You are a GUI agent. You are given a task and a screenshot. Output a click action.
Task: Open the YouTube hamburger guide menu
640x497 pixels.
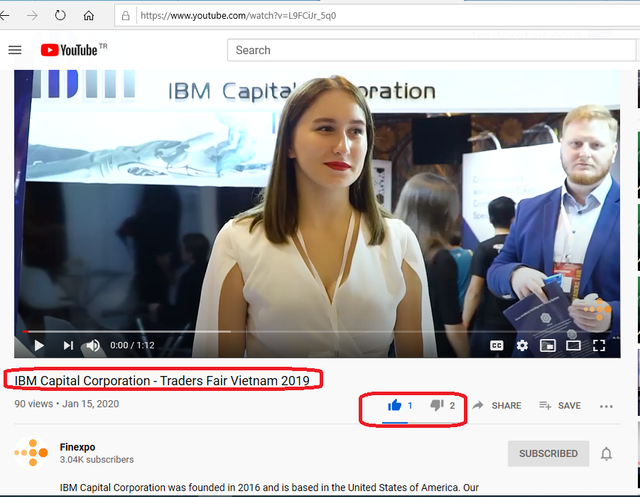click(15, 50)
